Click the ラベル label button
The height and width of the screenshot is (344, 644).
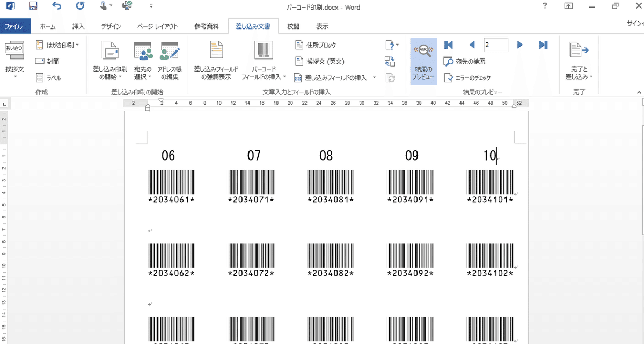coord(48,78)
